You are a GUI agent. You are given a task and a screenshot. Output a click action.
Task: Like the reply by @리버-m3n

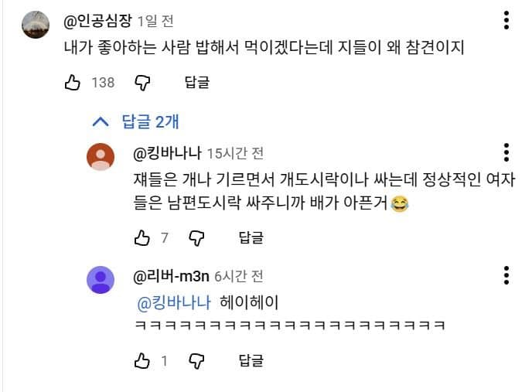[x=142, y=360]
